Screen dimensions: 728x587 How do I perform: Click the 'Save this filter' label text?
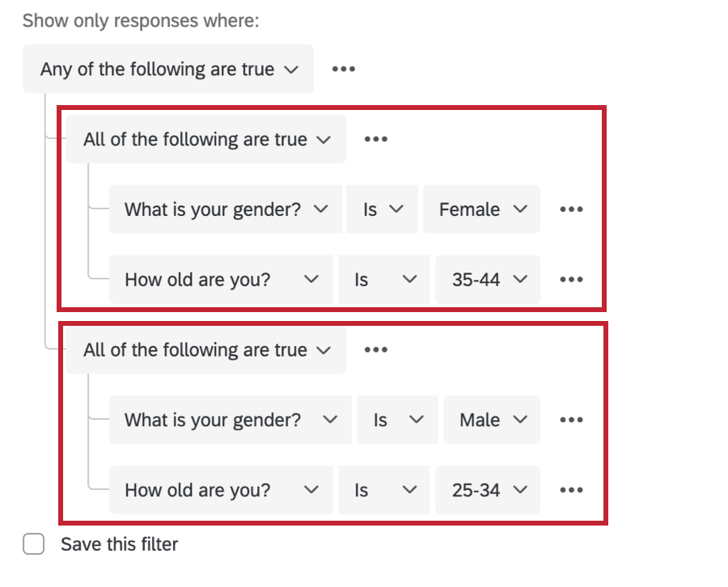[x=118, y=544]
